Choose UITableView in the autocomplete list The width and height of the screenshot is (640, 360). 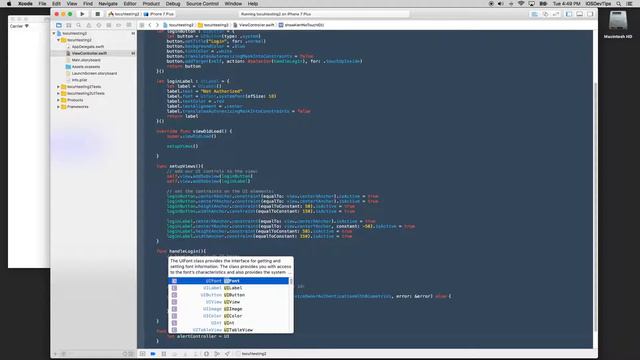tap(229, 330)
